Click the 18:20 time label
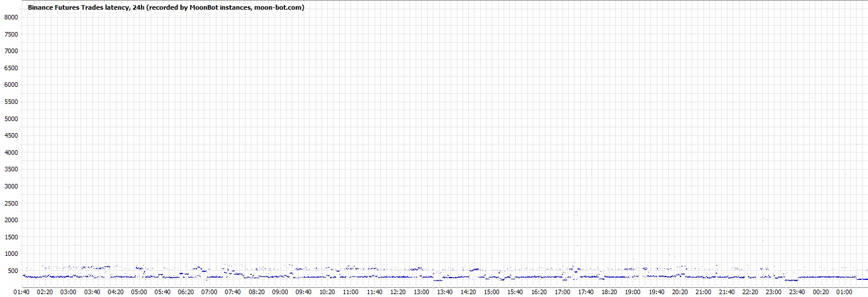Viewport: 868px width, 297px height. (609, 292)
